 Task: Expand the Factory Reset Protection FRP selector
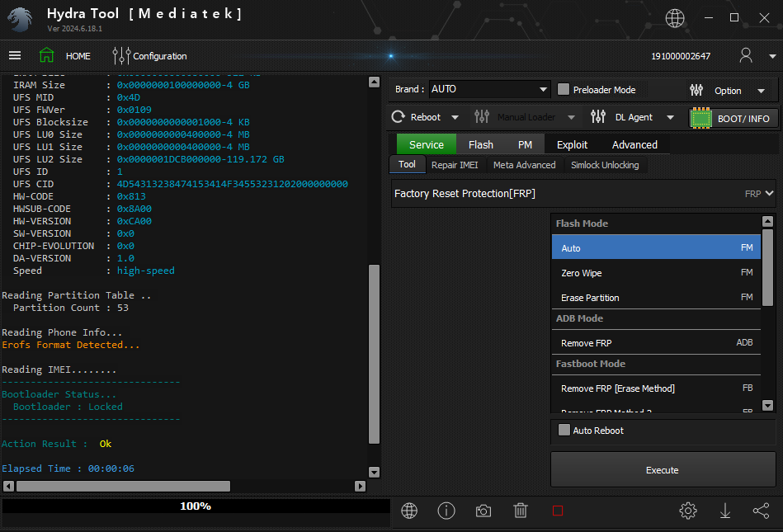(769, 193)
